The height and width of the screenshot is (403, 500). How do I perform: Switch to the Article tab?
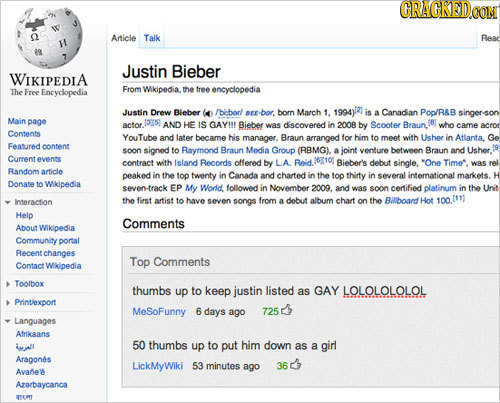pos(123,38)
